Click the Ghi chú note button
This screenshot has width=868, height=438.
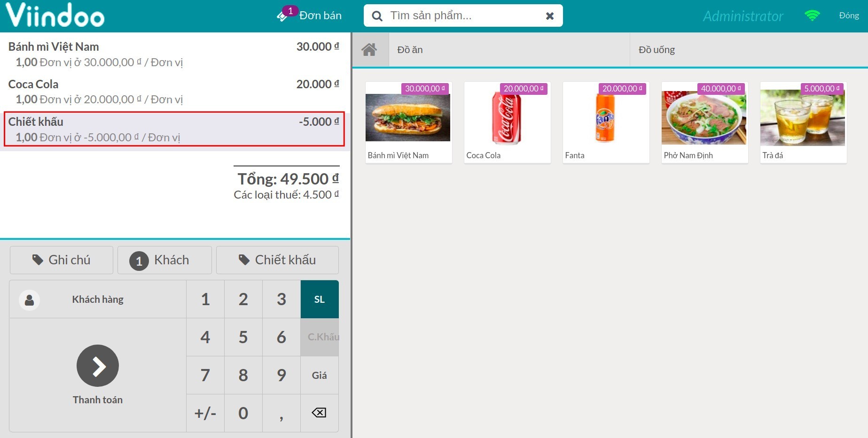coord(62,260)
